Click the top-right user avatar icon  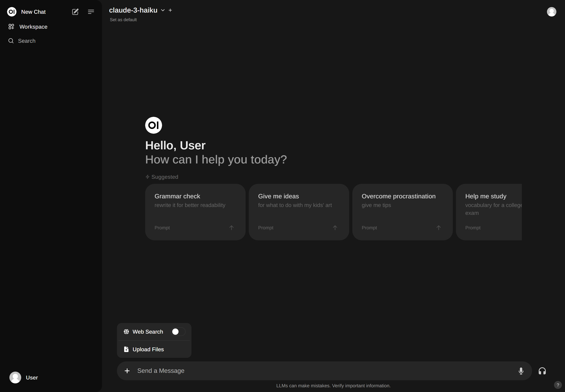551,12
